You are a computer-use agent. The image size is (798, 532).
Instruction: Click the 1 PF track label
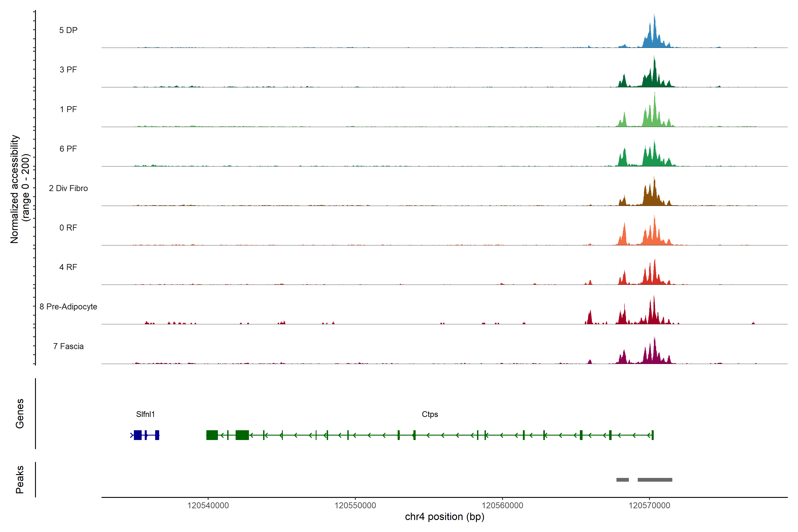tap(68, 109)
